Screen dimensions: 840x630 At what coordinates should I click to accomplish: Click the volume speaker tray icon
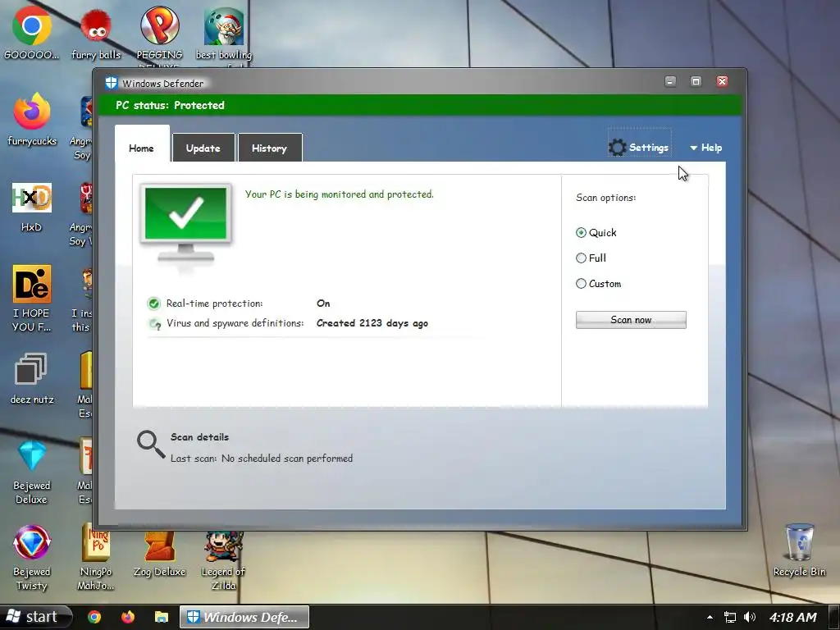pos(750,617)
